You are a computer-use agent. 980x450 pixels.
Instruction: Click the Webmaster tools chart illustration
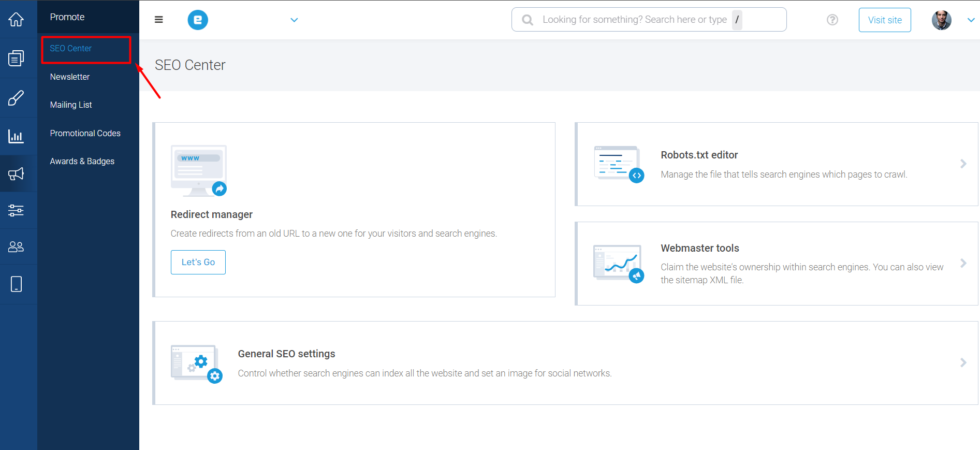coord(619,264)
